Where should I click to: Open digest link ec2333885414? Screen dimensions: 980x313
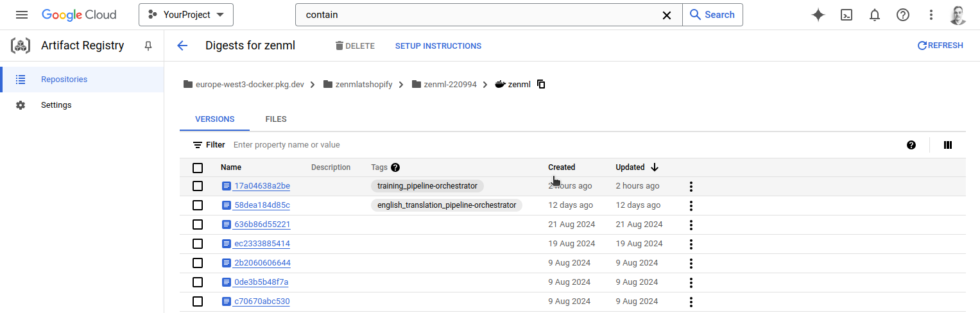[x=262, y=244]
